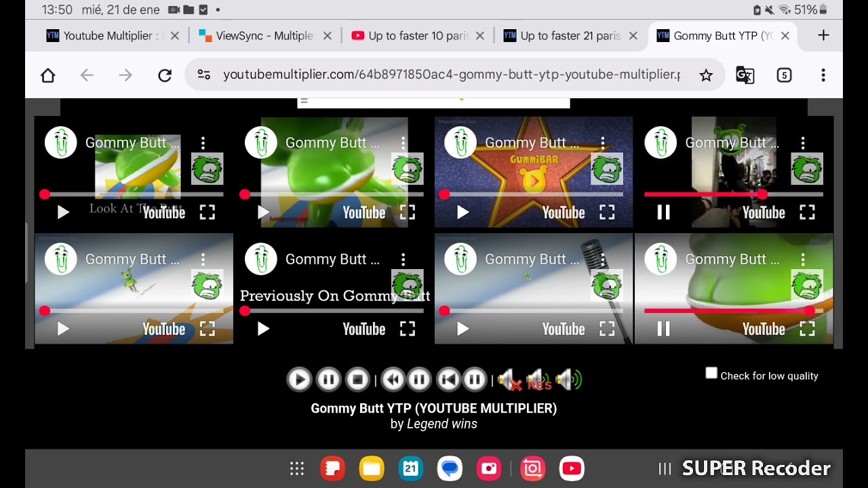The height and width of the screenshot is (488, 868).
Task: Click the double-arrow rewind button
Action: [x=393, y=380]
